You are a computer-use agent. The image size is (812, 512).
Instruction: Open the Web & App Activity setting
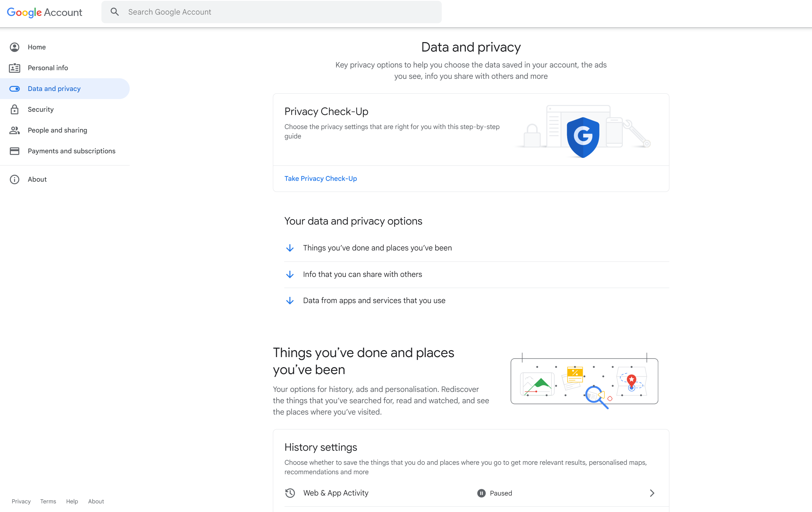471,493
